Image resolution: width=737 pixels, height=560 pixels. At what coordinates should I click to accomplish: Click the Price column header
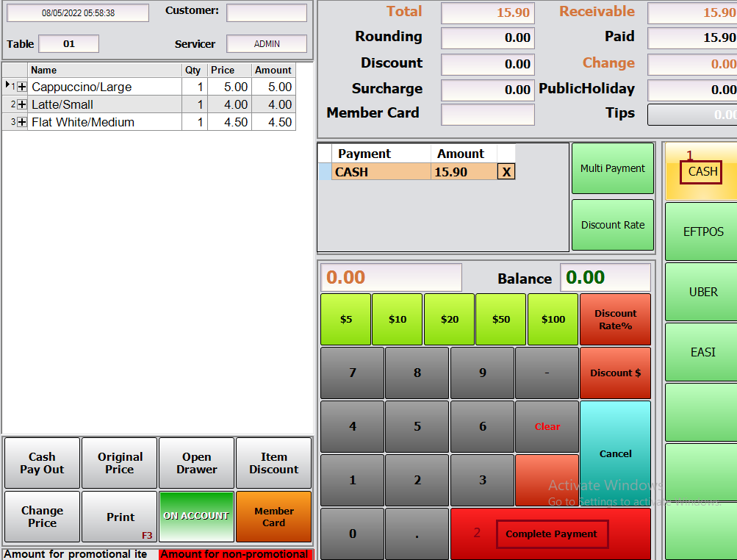pyautogui.click(x=229, y=70)
